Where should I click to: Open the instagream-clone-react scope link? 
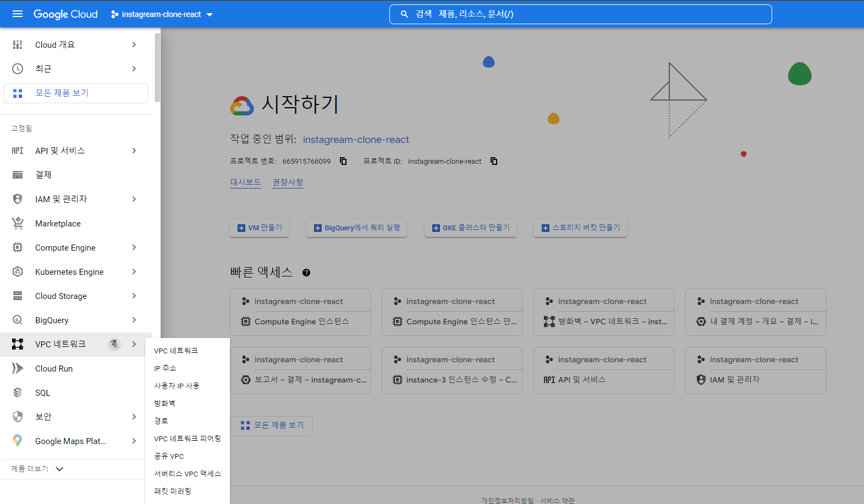click(356, 140)
